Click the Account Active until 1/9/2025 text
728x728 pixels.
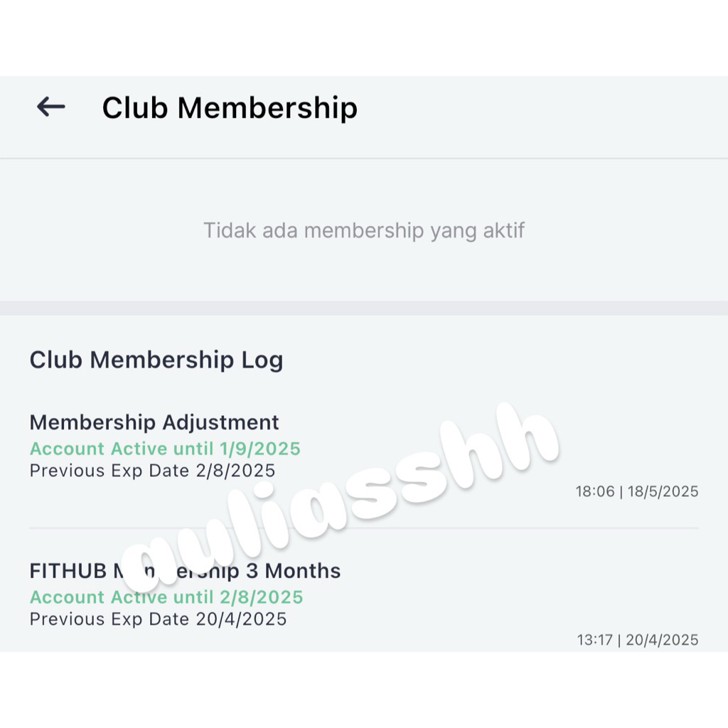pyautogui.click(x=164, y=449)
